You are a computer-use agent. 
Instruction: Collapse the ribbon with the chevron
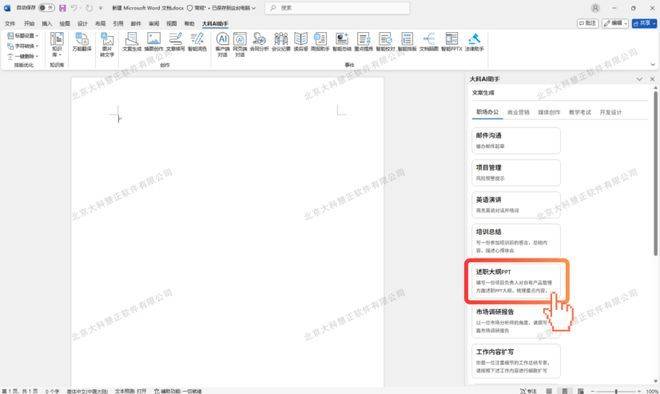pos(653,64)
